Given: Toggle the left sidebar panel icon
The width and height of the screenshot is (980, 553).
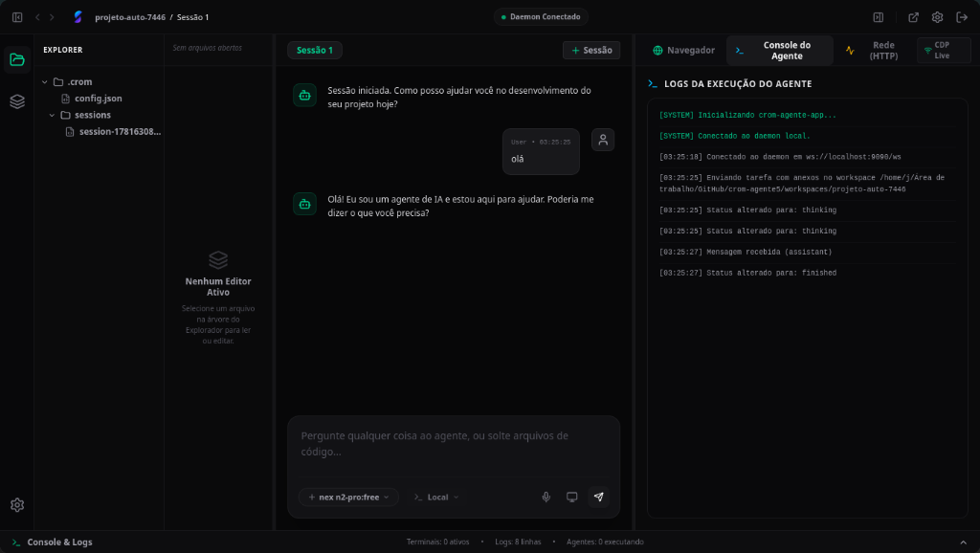Looking at the screenshot, I should (17, 17).
